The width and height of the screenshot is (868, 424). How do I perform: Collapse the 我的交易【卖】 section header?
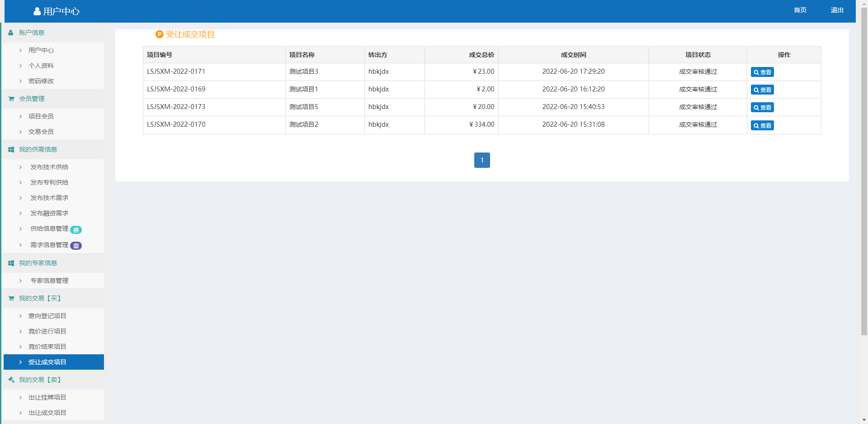click(x=53, y=380)
